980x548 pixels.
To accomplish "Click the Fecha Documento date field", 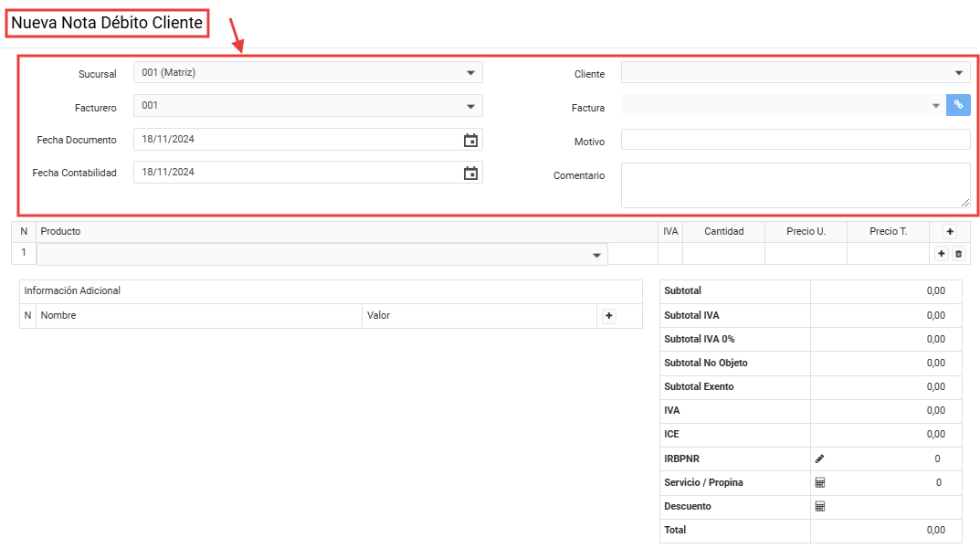I will (297, 140).
